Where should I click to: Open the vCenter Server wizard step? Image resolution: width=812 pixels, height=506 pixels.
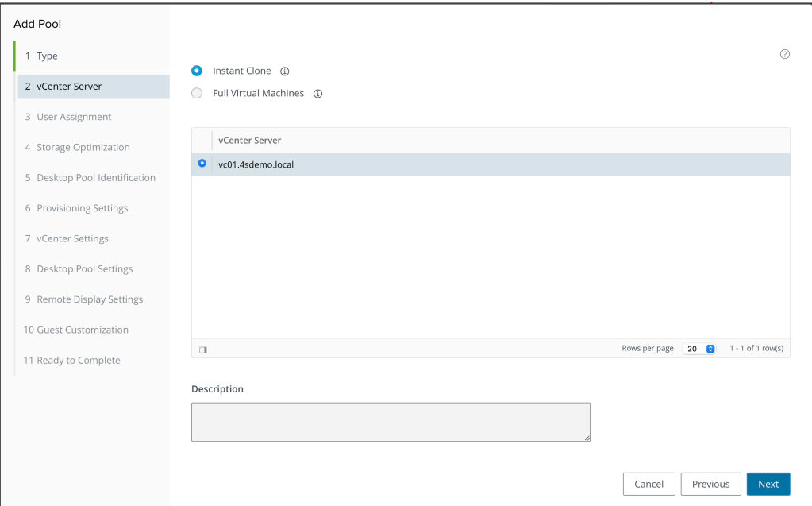click(69, 87)
